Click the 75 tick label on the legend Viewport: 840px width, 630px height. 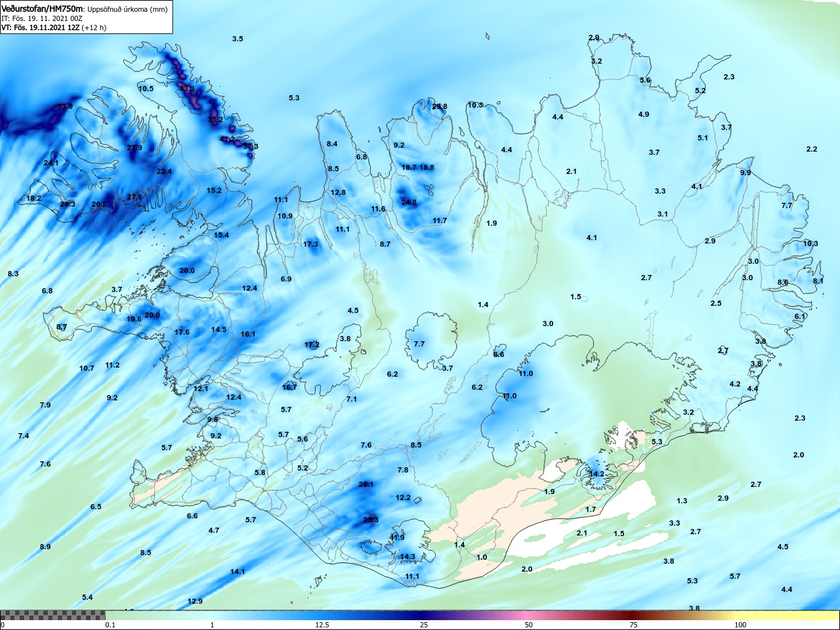633,625
